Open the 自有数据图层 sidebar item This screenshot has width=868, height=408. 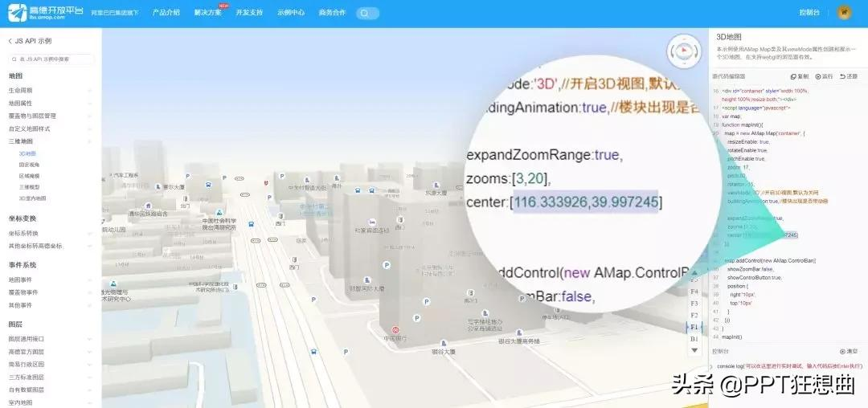click(51, 390)
